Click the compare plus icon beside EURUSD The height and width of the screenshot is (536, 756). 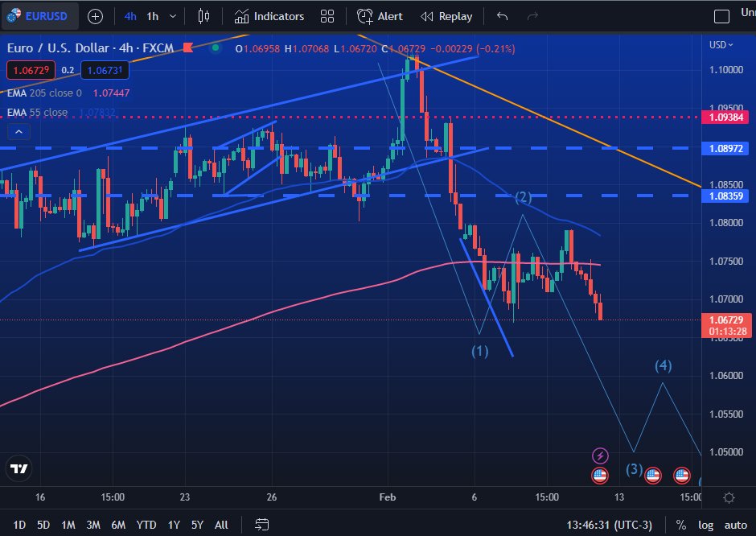96,16
